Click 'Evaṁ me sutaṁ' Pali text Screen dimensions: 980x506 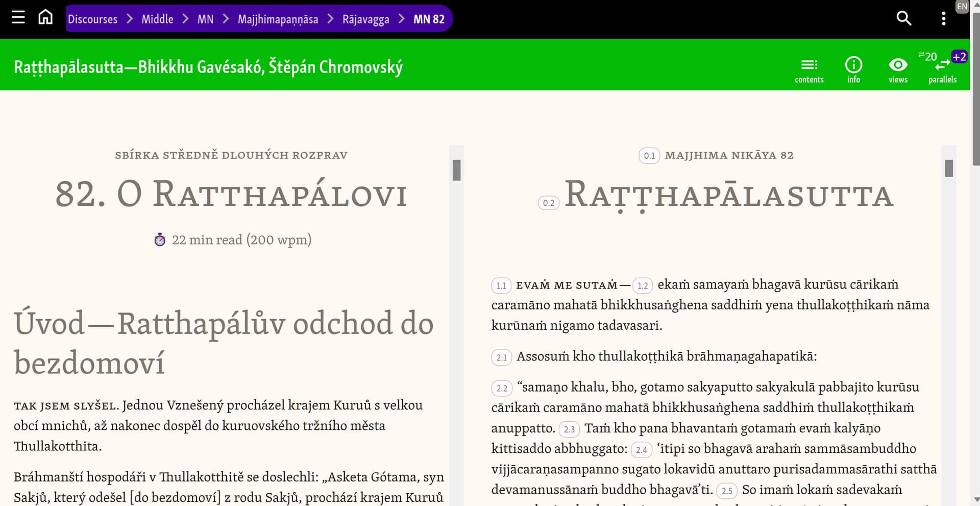(567, 285)
